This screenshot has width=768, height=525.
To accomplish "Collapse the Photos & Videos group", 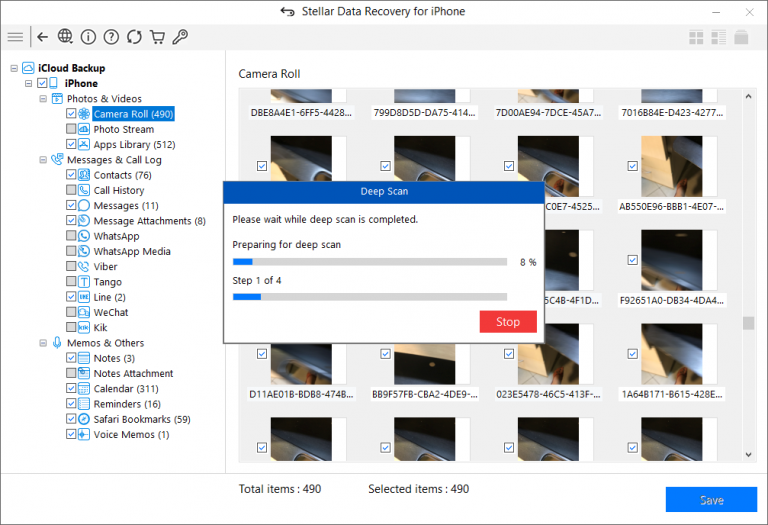I will (x=43, y=99).
